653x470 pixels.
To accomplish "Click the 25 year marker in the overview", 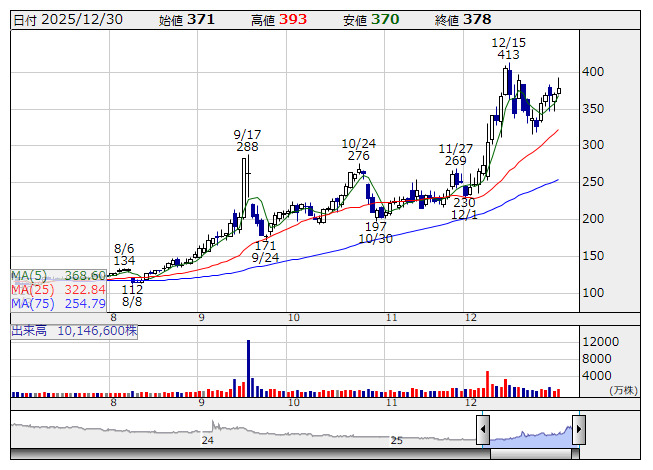I will click(x=396, y=440).
